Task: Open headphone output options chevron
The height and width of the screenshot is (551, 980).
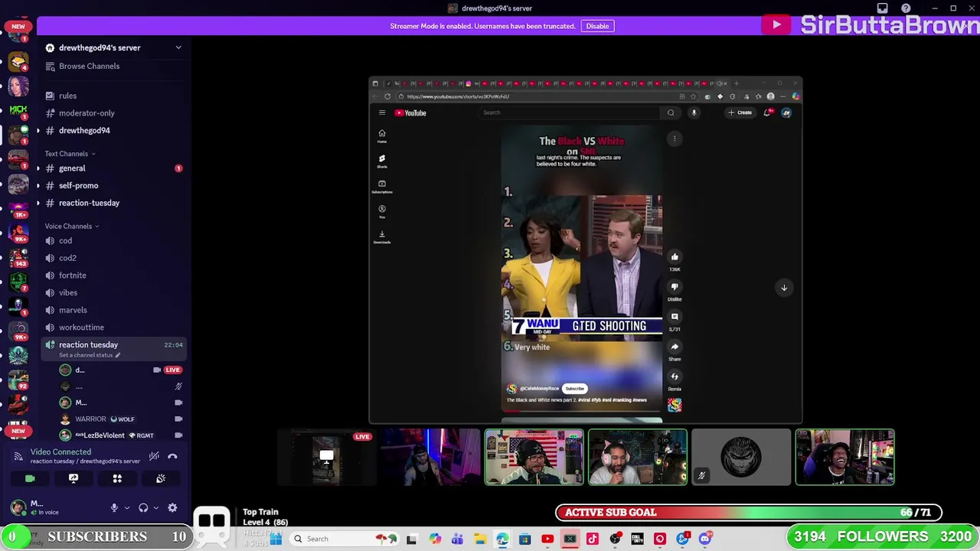Action: pos(156,507)
